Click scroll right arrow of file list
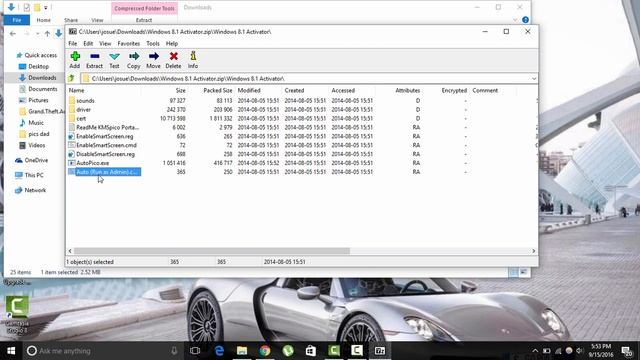The width and height of the screenshot is (640, 360). point(533,251)
